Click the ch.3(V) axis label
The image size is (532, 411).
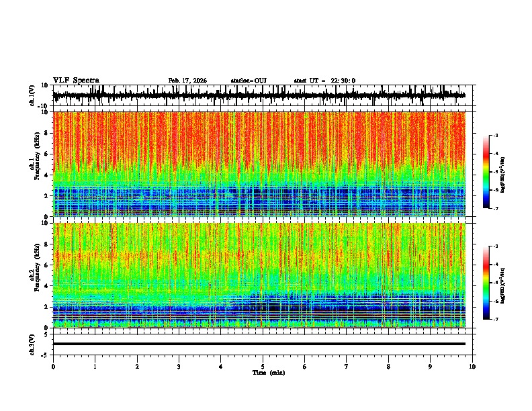(32, 345)
